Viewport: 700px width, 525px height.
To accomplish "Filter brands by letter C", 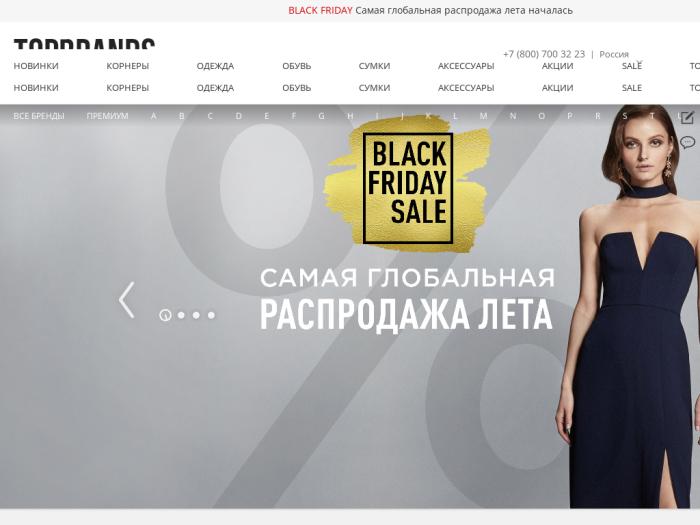I will [210, 116].
